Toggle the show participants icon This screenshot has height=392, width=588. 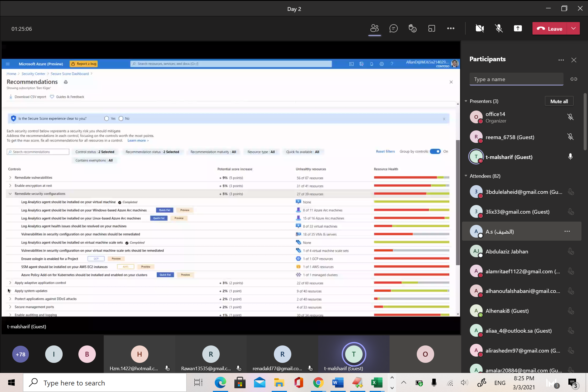(374, 29)
